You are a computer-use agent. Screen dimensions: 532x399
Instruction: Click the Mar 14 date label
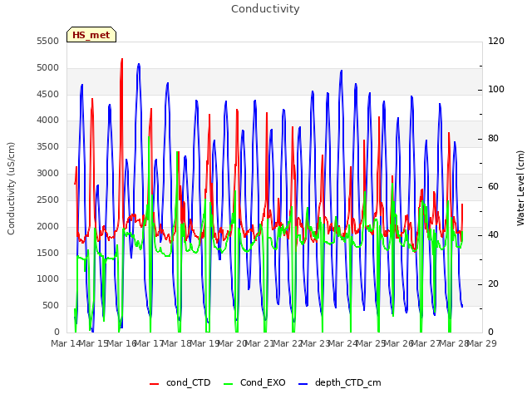(66, 343)
